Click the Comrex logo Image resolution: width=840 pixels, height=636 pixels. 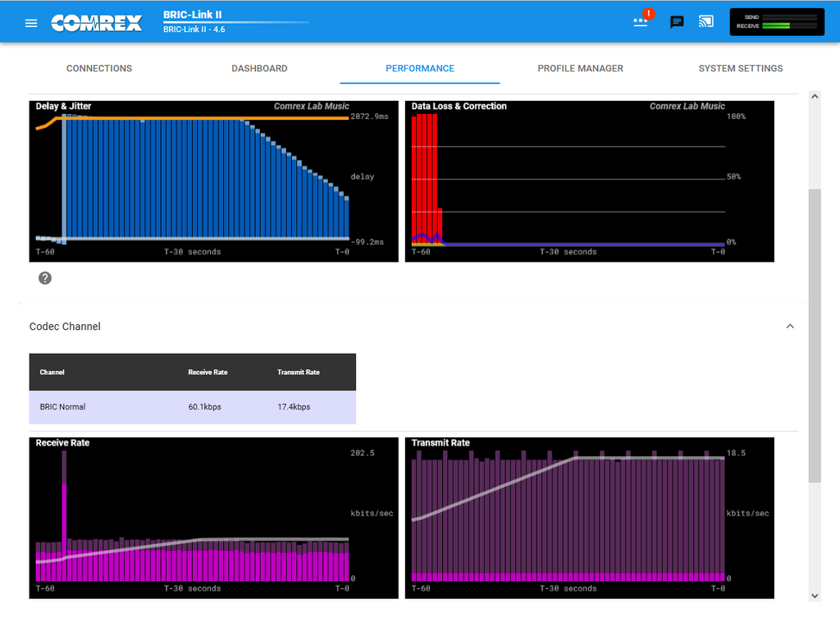coord(96,23)
